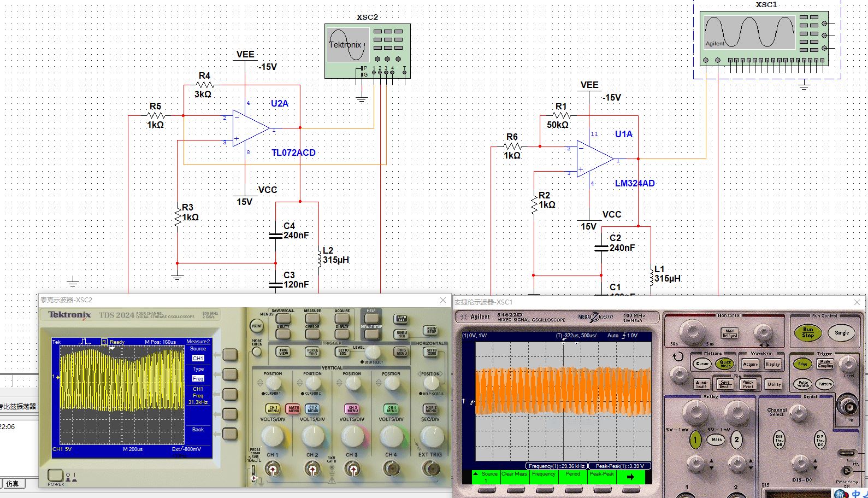The width and height of the screenshot is (868, 498).
Task: Click the SET TO ZERO horizontal button
Action: [x=432, y=351]
